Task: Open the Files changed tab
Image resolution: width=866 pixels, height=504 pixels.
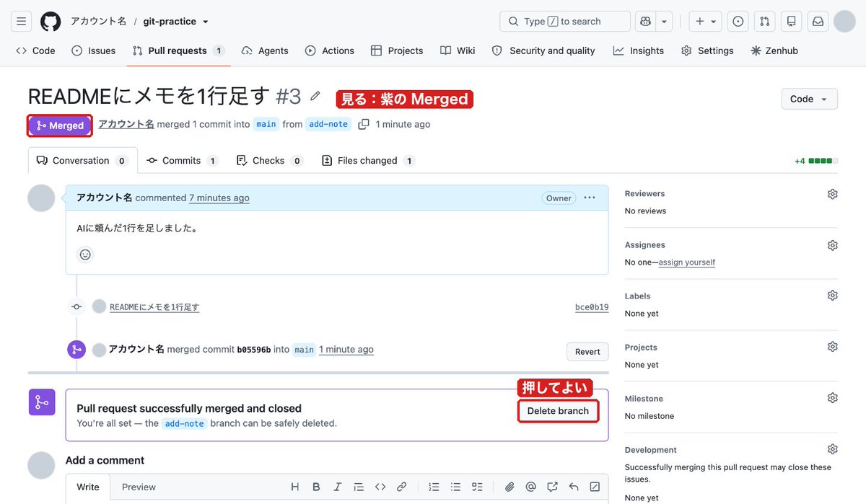Action: (368, 161)
